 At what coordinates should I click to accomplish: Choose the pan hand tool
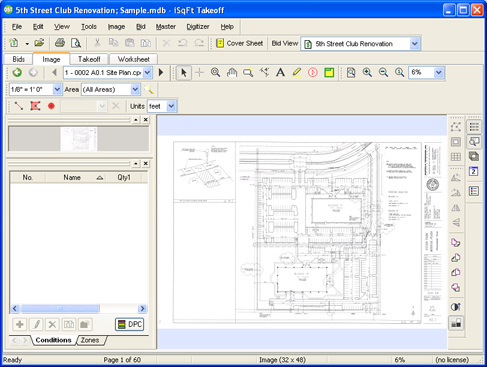point(232,72)
